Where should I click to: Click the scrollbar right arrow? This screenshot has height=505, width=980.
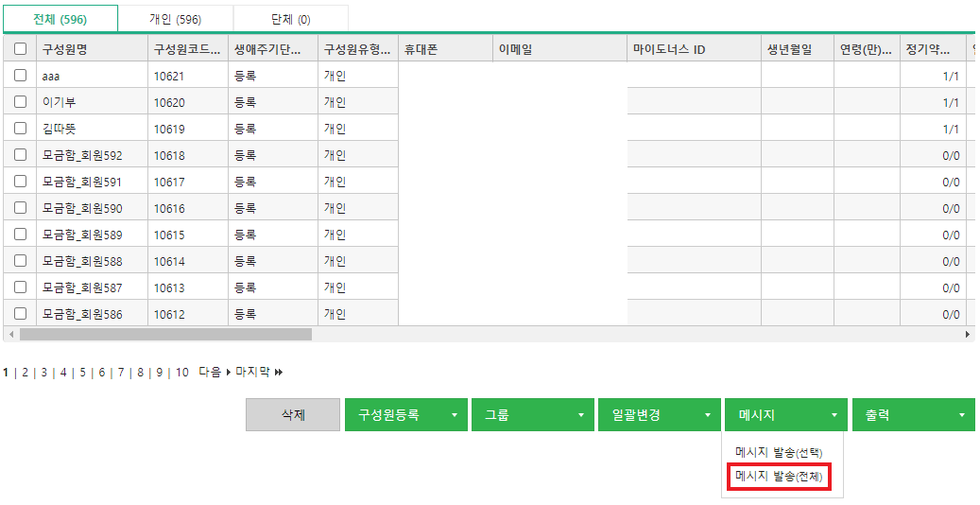click(x=967, y=335)
